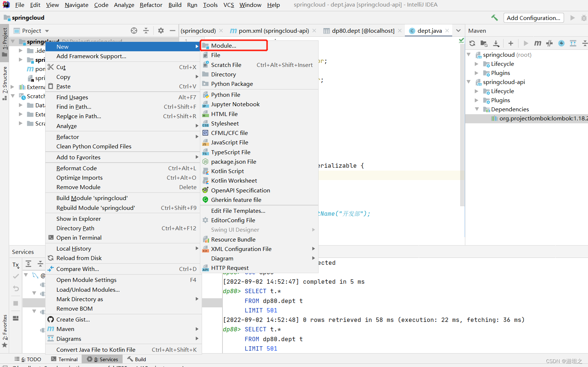Select Gherkin feature file entry
This screenshot has width=588, height=367.
point(259,200)
